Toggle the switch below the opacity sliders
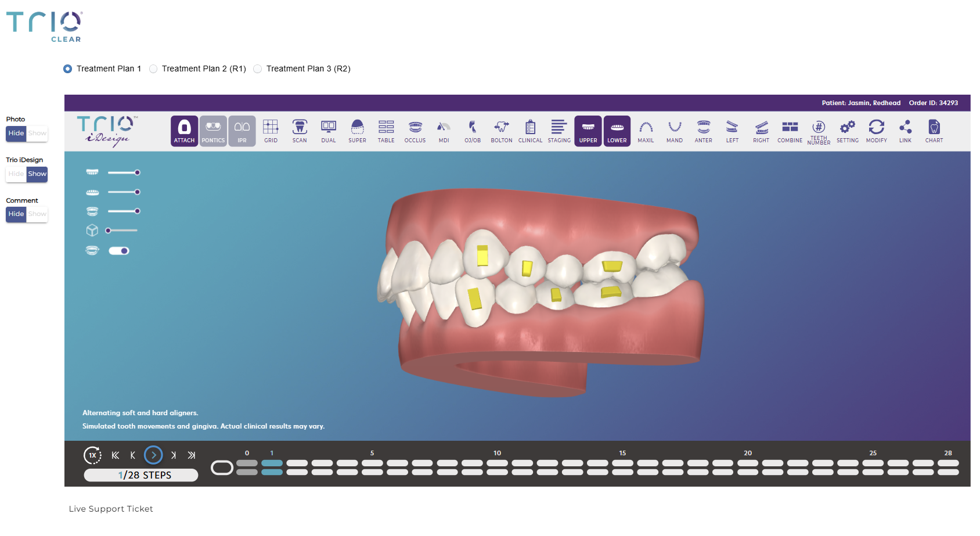This screenshot has height=536, width=980. (x=119, y=251)
